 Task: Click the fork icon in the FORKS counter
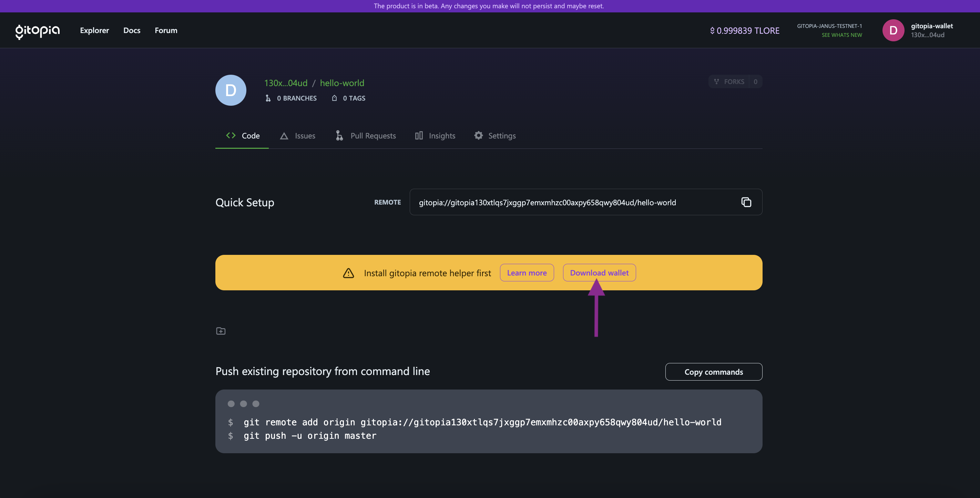pos(716,81)
